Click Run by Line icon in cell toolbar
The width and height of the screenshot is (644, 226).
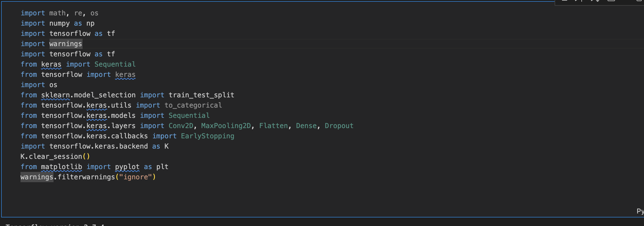[x=565, y=1]
